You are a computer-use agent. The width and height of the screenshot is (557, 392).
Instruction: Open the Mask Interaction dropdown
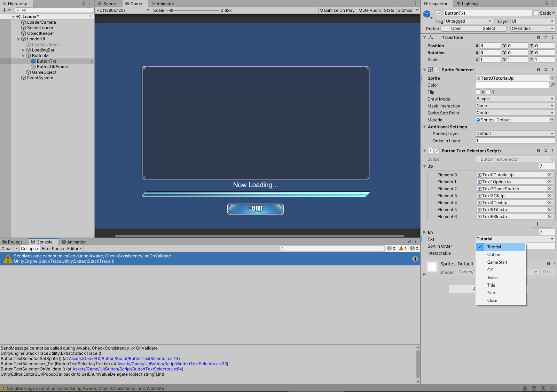coord(515,106)
